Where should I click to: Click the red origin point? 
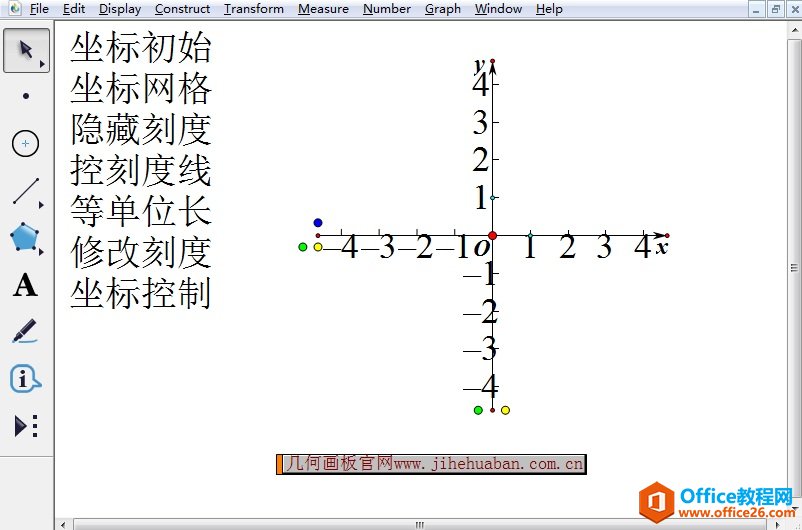492,236
